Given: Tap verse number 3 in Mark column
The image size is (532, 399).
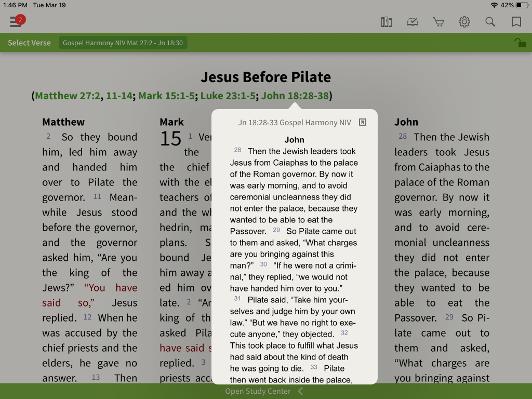Looking at the screenshot, I should (x=203, y=362).
